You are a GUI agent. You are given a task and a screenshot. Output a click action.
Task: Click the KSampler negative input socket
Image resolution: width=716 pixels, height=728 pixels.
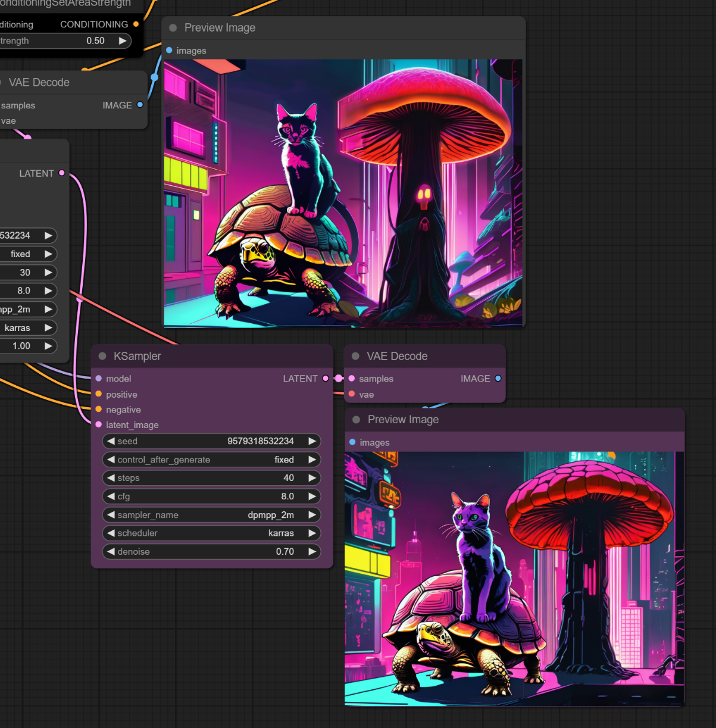(99, 410)
